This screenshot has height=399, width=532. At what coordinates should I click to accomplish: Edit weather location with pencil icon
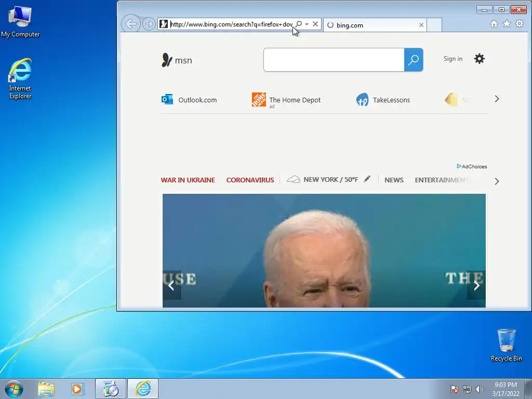coord(367,179)
